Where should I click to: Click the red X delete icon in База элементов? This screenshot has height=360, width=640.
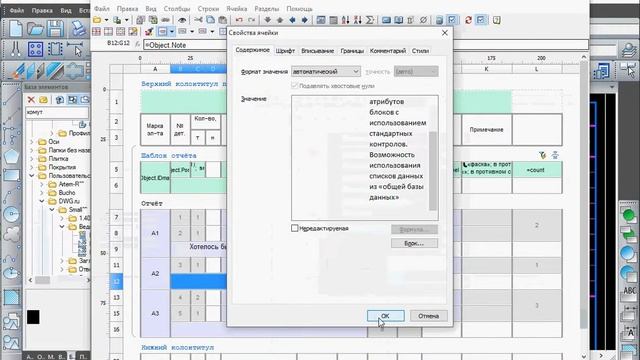[x=31, y=100]
